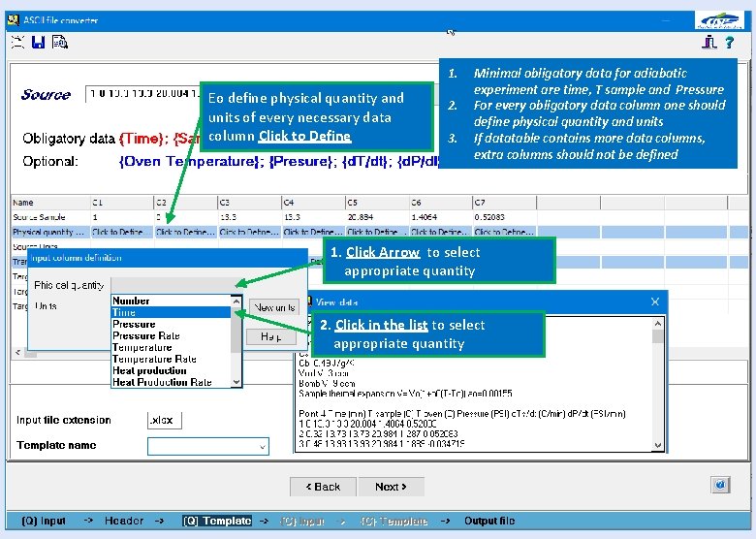The image size is (756, 539).
Task: Click the Help button in column definition dialog
Action: click(270, 336)
